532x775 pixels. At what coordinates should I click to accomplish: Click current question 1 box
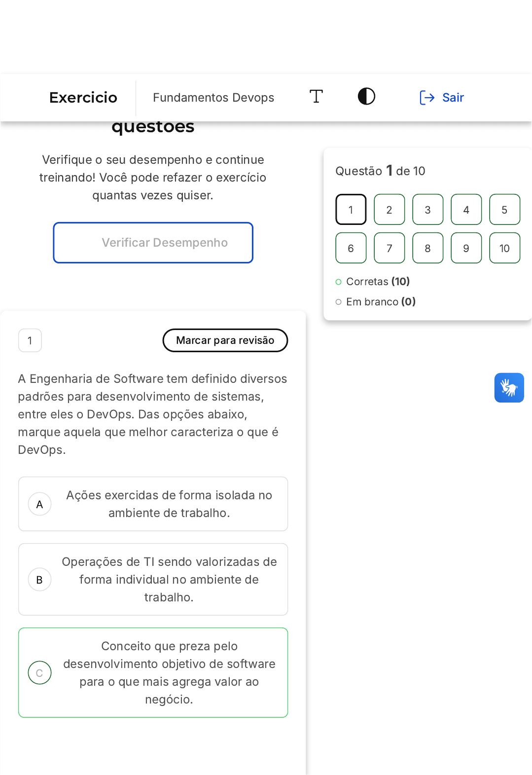click(x=351, y=210)
